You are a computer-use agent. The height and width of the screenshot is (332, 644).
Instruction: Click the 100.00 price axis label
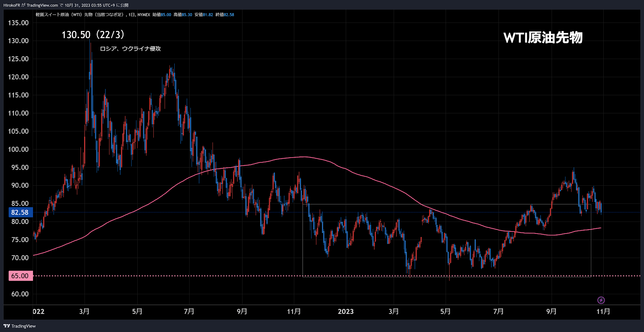(19, 150)
